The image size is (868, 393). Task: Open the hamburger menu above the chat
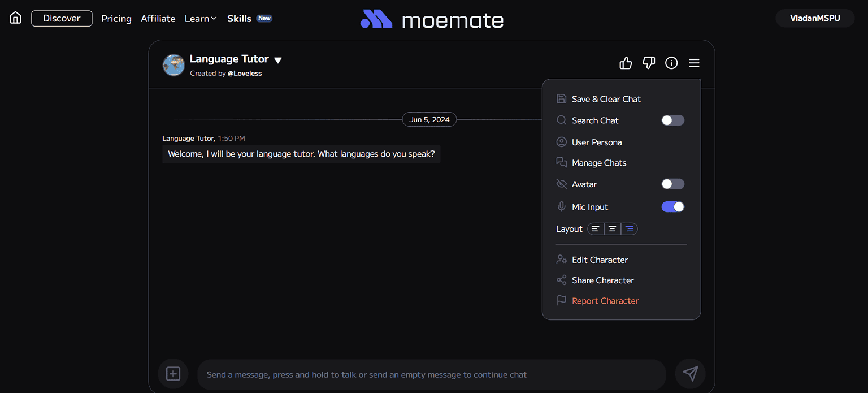point(694,63)
